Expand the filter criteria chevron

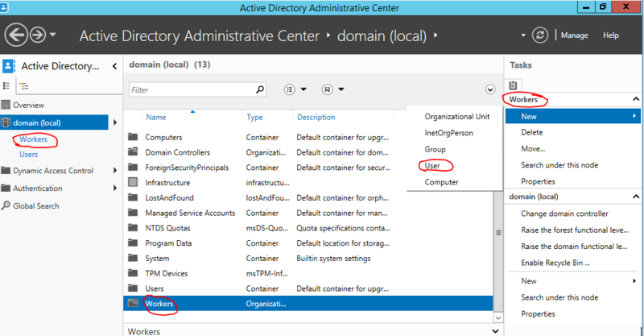coord(490,89)
